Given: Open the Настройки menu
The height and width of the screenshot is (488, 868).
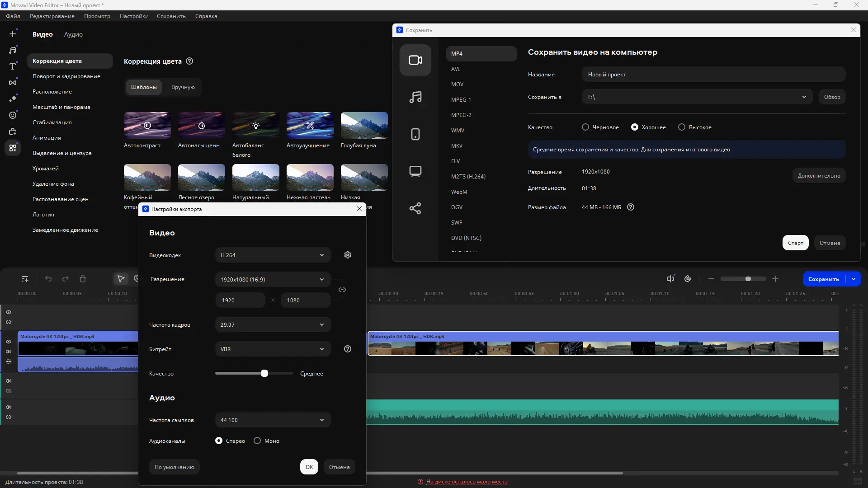Looking at the screenshot, I should [133, 16].
